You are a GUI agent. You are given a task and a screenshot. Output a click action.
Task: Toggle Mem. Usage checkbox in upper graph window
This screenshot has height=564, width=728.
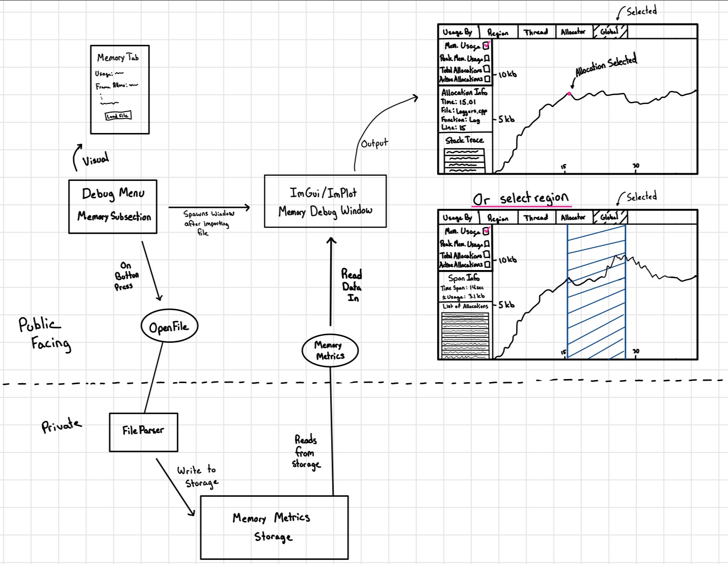486,45
